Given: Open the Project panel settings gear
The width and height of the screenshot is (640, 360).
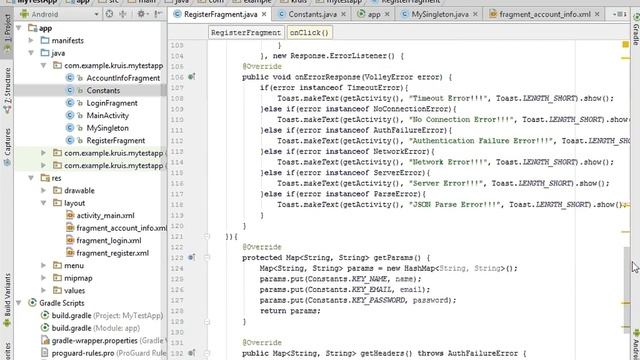Looking at the screenshot, I should tap(141, 14).
